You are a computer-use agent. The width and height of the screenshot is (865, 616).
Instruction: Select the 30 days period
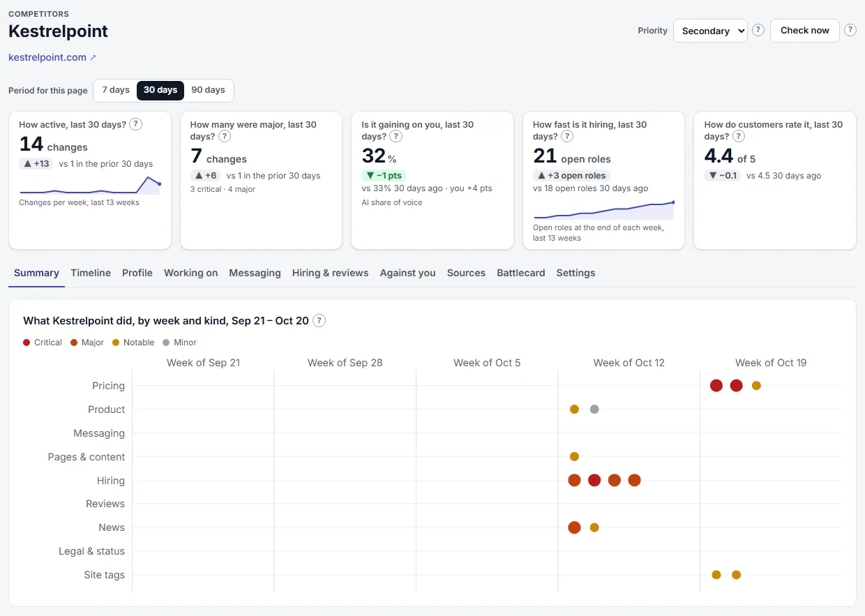coord(160,90)
